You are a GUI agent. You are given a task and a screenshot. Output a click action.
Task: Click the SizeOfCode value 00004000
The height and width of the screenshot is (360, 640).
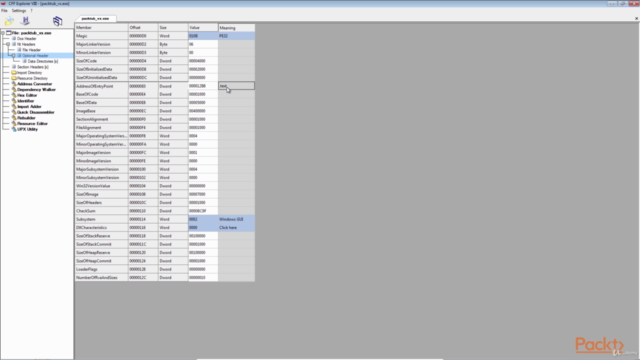click(x=203, y=61)
